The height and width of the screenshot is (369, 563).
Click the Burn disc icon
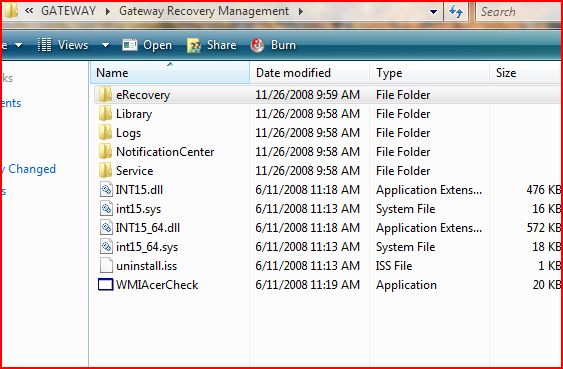pos(257,46)
